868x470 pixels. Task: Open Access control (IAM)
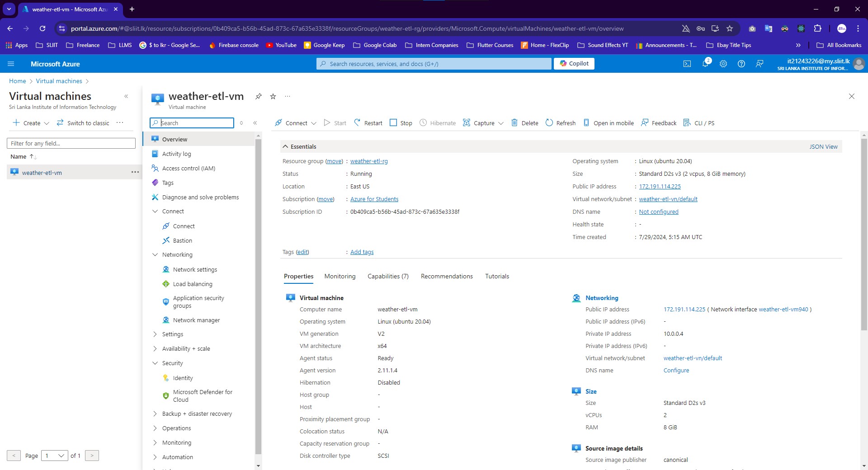pos(189,168)
